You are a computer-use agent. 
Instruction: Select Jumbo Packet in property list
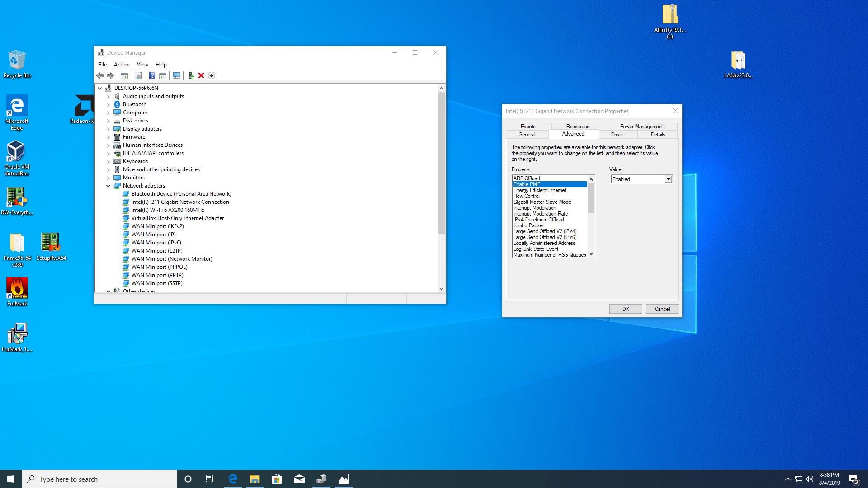point(528,225)
